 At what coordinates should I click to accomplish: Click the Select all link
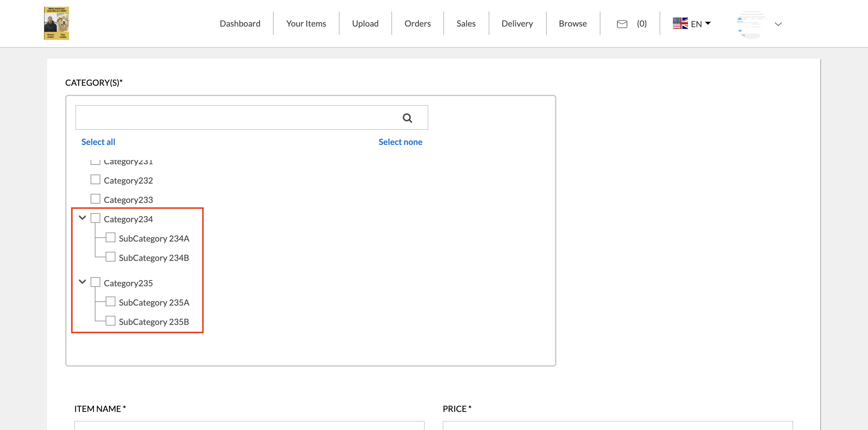[x=98, y=142]
